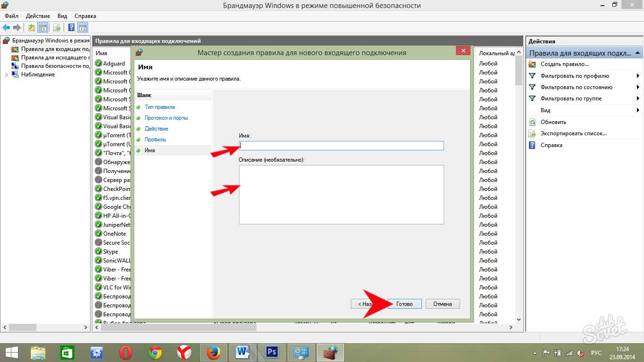Click the Обновить refresh icon in Actions pane
This screenshot has height=362, width=644.
coord(532,122)
